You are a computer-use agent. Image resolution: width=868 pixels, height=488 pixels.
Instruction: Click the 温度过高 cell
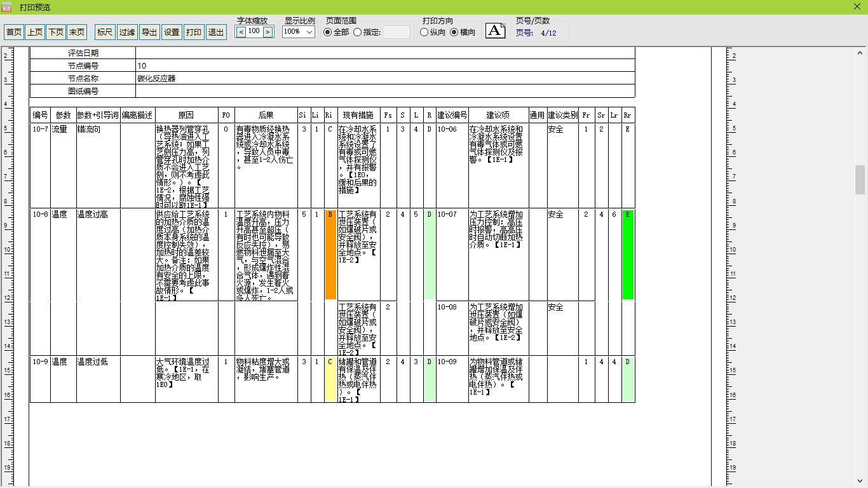(x=98, y=254)
